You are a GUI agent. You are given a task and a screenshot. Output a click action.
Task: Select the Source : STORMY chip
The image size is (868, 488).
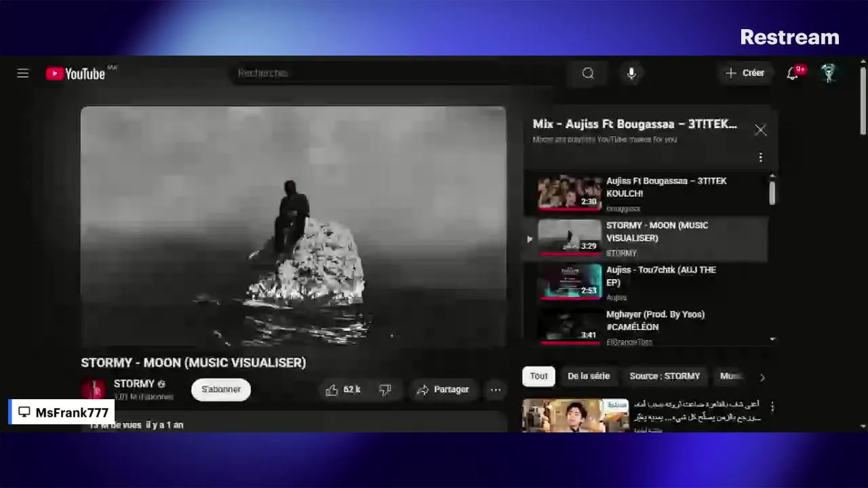point(665,376)
